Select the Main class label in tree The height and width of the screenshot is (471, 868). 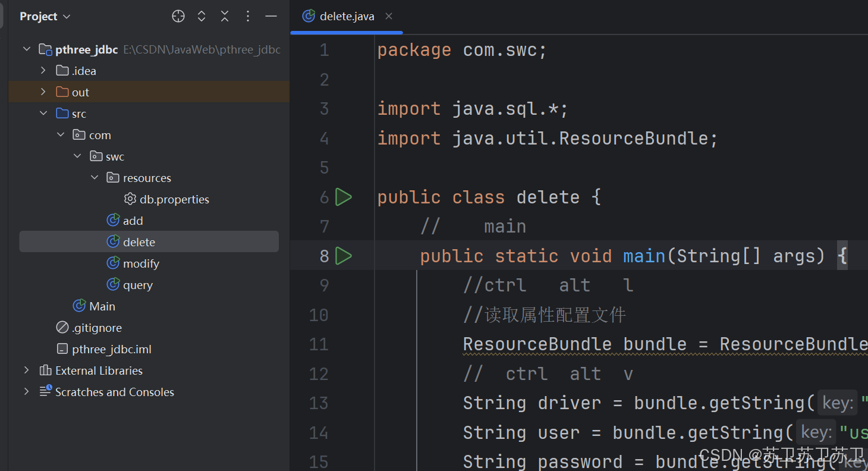click(102, 306)
